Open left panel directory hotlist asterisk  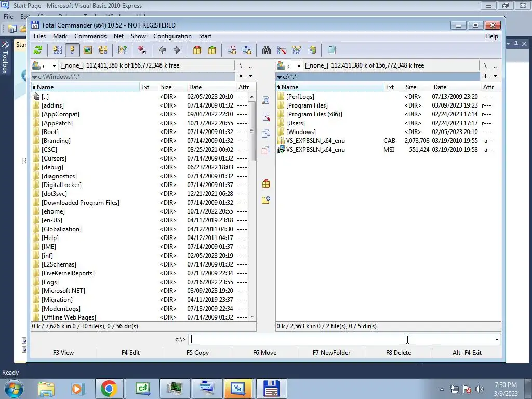point(241,76)
